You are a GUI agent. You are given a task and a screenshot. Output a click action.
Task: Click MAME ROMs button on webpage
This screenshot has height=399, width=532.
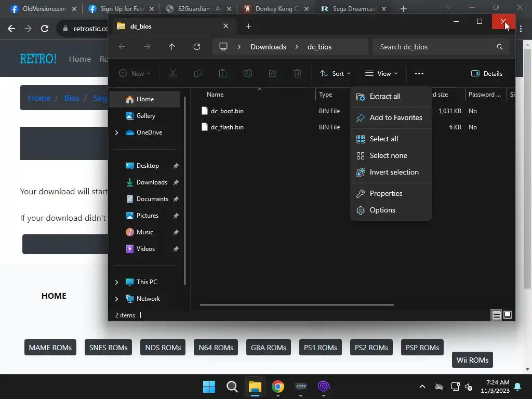coord(50,348)
